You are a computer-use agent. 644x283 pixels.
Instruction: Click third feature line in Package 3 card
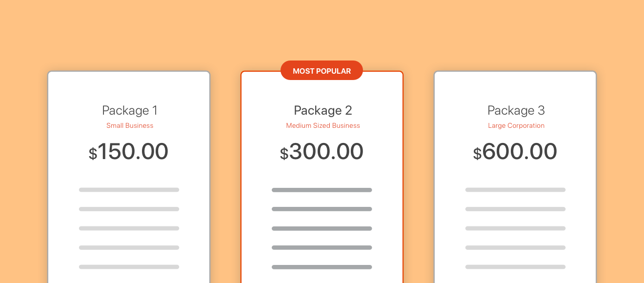[x=515, y=228]
